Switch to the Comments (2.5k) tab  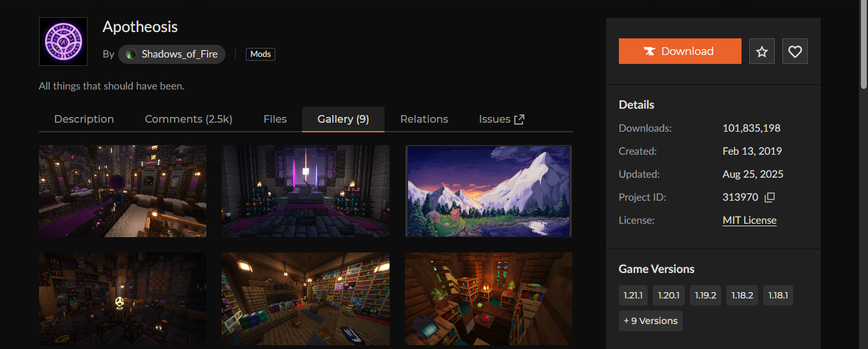pyautogui.click(x=188, y=120)
